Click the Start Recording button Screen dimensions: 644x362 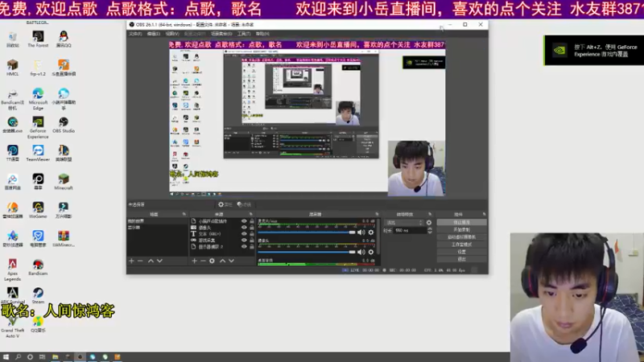point(461,229)
